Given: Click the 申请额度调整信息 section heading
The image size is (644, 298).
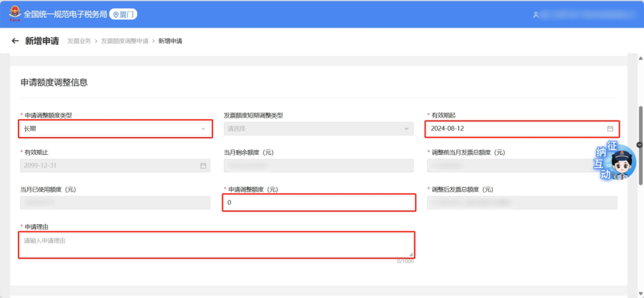Looking at the screenshot, I should coord(54,82).
